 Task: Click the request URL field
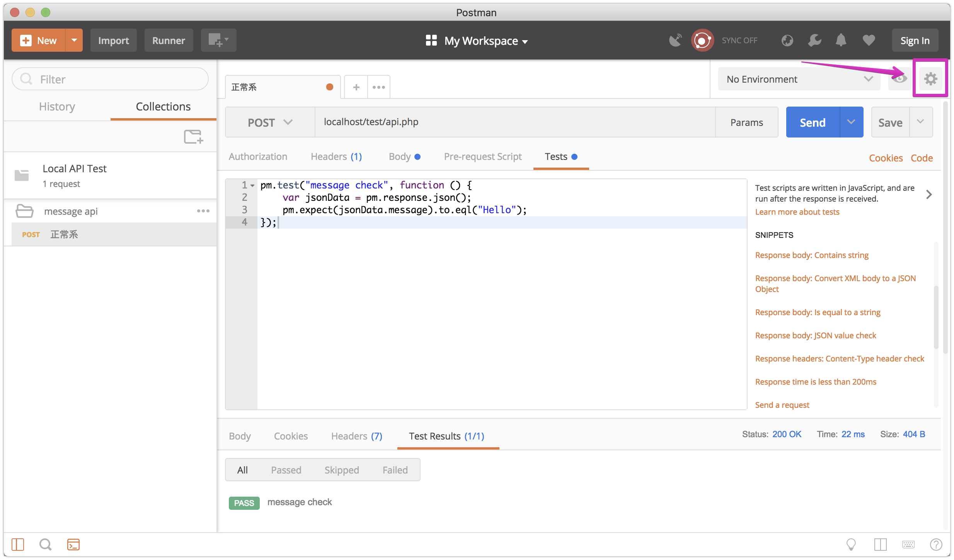pos(515,122)
